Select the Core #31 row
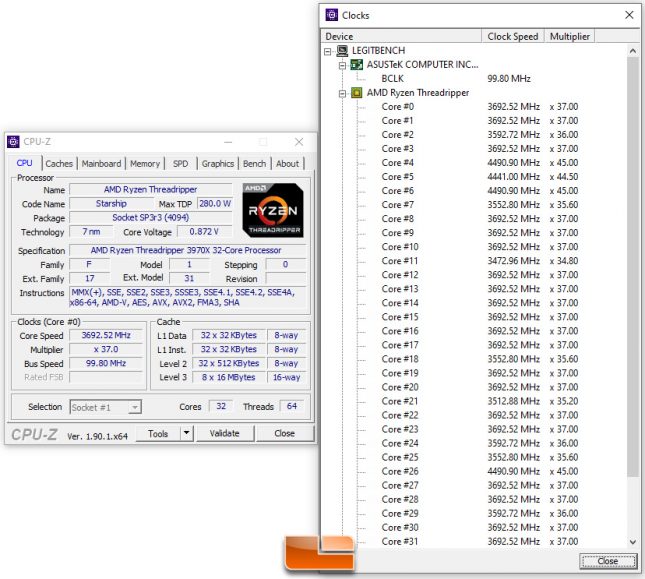The image size is (645, 579). click(480, 541)
